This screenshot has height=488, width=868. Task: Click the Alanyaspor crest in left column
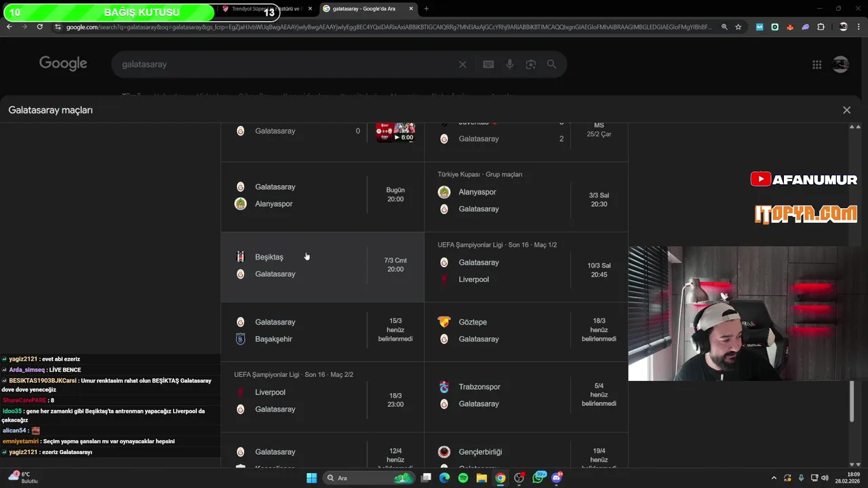[x=240, y=203]
